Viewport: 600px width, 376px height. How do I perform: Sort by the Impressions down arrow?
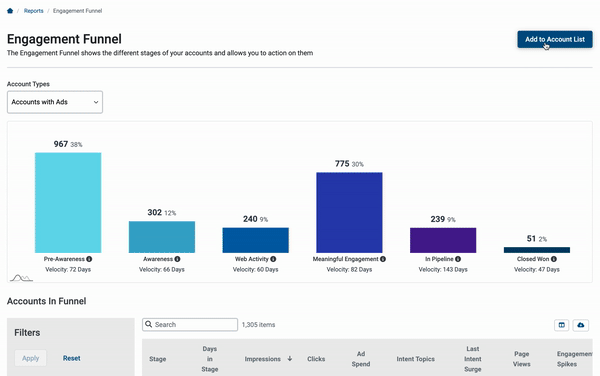(290, 359)
